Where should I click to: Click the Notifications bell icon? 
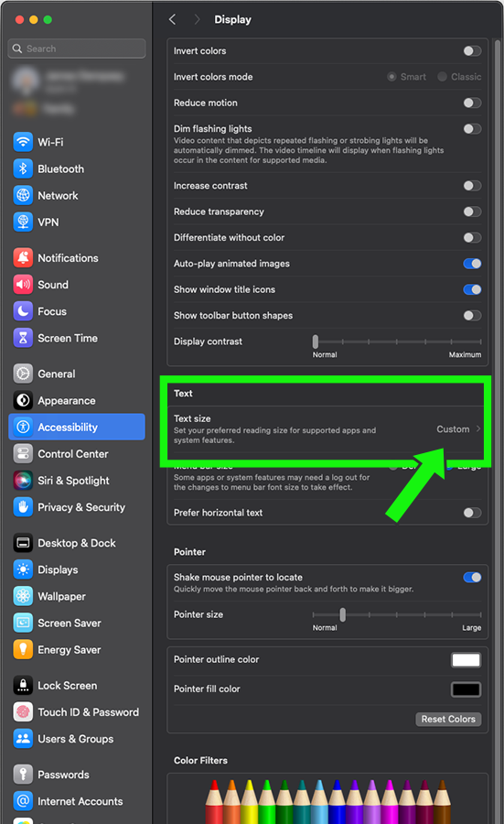23,257
